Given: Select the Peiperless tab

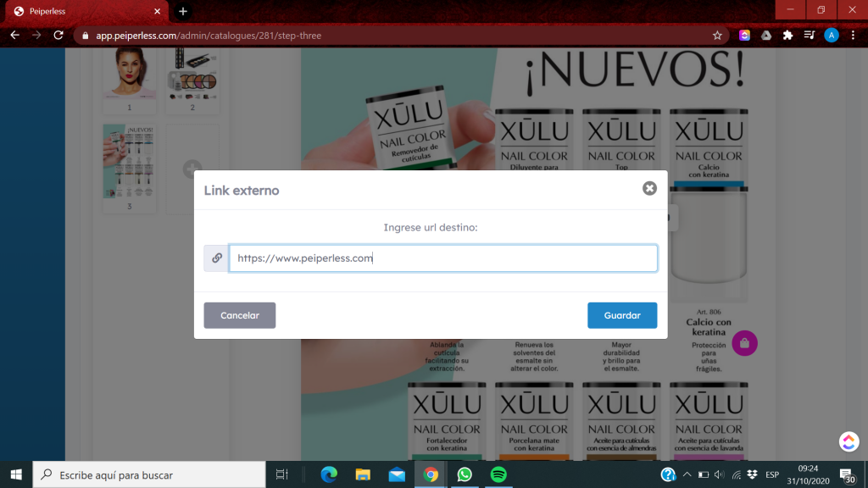Looking at the screenshot, I should (86, 11).
